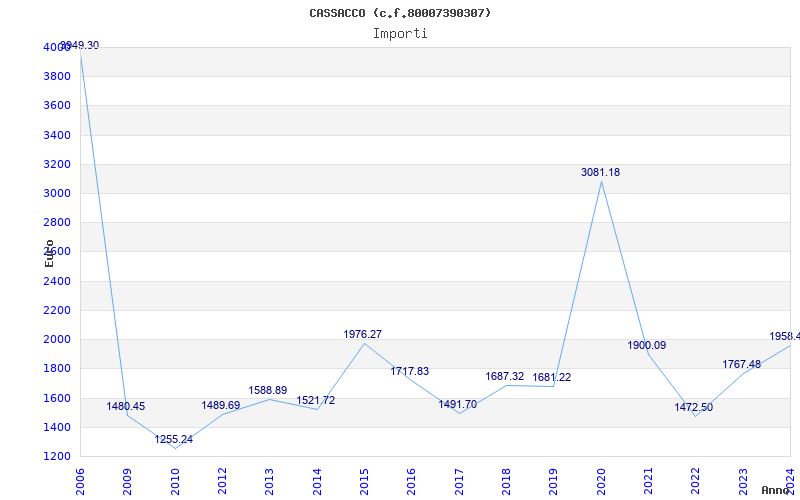Click the x-axis year label 2021
This screenshot has width=800, height=500.
pos(648,482)
